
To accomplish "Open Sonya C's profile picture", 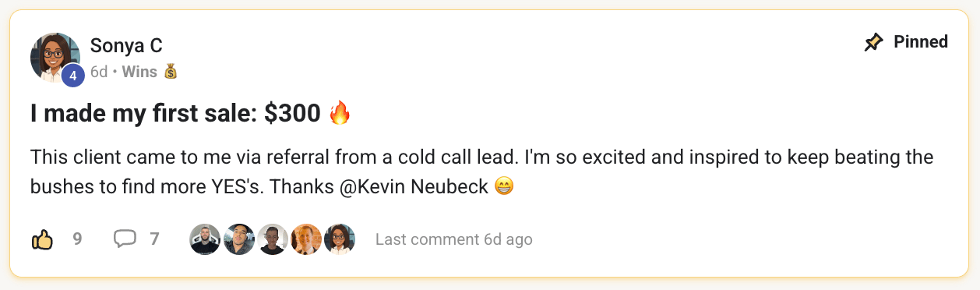I will (x=55, y=58).
